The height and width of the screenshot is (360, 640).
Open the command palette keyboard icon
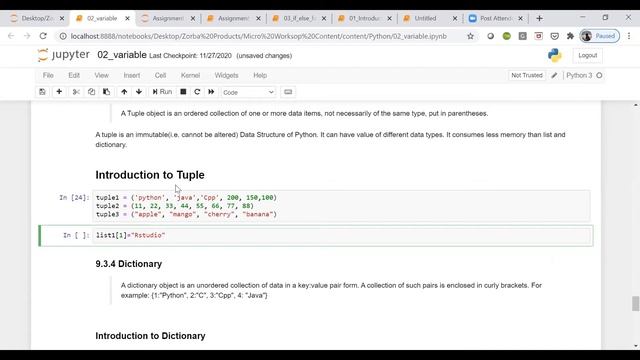click(x=288, y=92)
